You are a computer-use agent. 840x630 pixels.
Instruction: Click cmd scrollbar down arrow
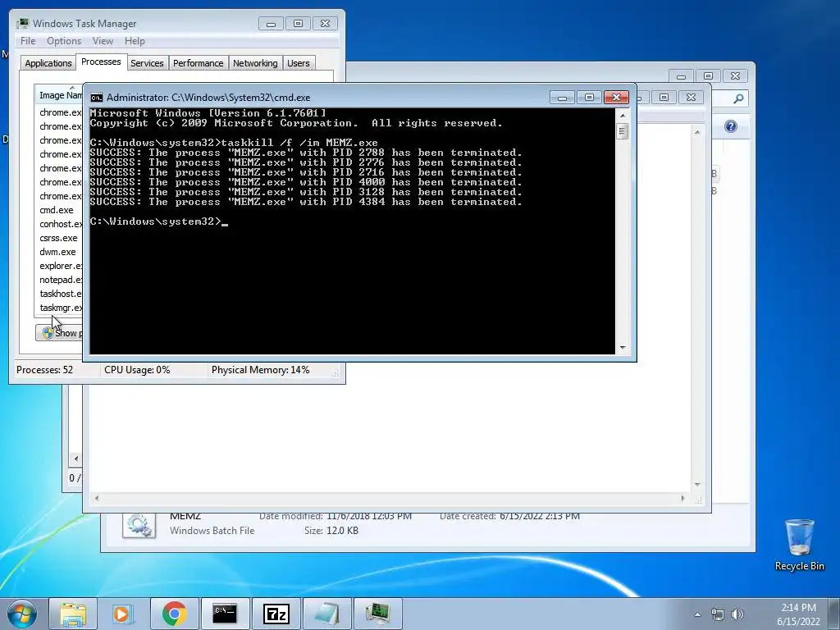[622, 348]
